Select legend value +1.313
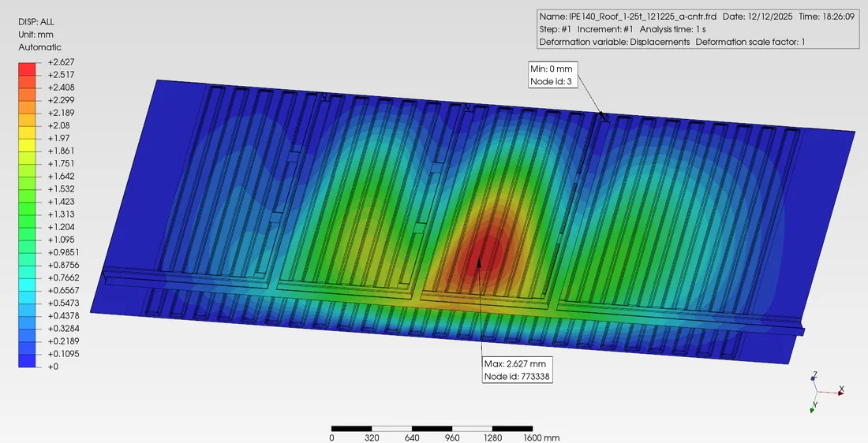This screenshot has width=868, height=443. 61,214
